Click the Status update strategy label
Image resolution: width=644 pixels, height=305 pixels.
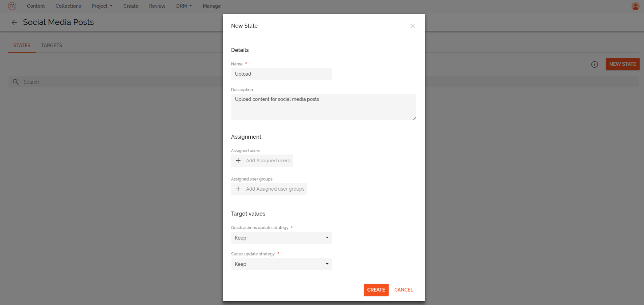point(253,254)
